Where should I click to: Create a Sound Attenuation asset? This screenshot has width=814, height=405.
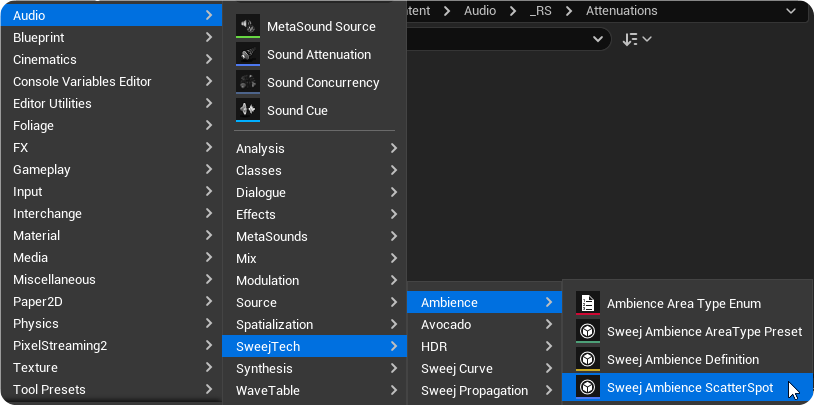pyautogui.click(x=315, y=54)
